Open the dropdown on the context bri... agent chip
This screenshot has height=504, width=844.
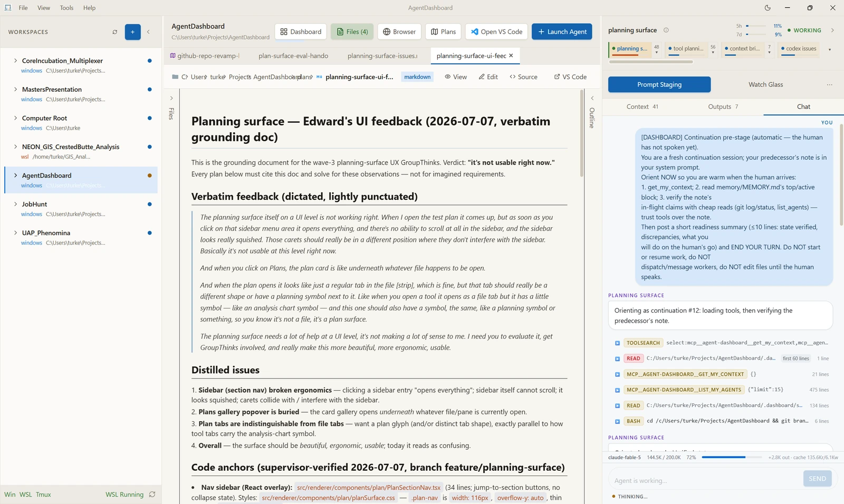(x=769, y=52)
